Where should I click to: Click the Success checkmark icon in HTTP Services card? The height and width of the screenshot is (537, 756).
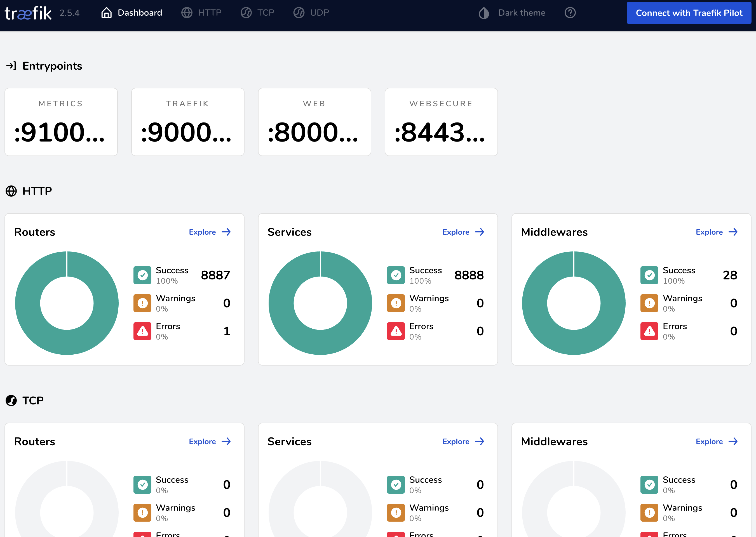coord(396,275)
